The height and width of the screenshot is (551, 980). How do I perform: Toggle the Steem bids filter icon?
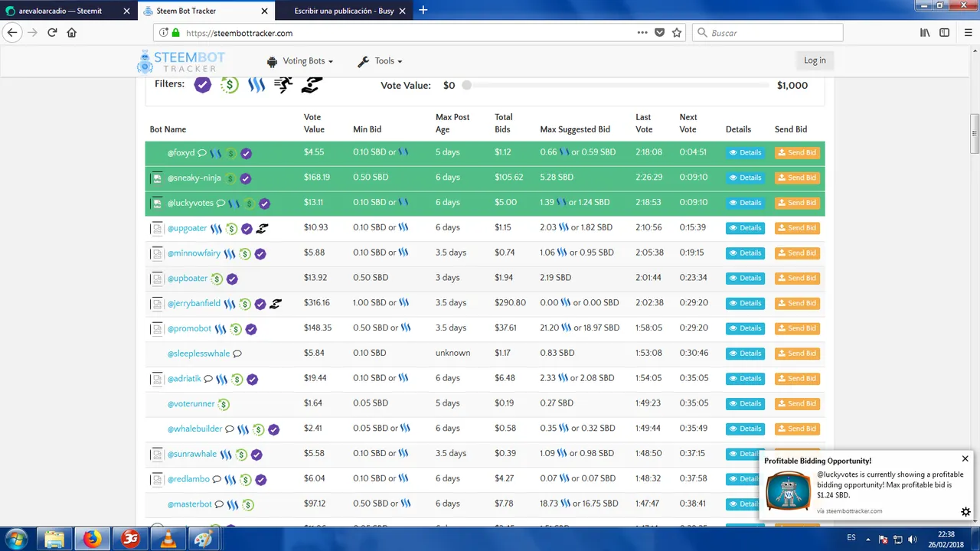click(256, 85)
